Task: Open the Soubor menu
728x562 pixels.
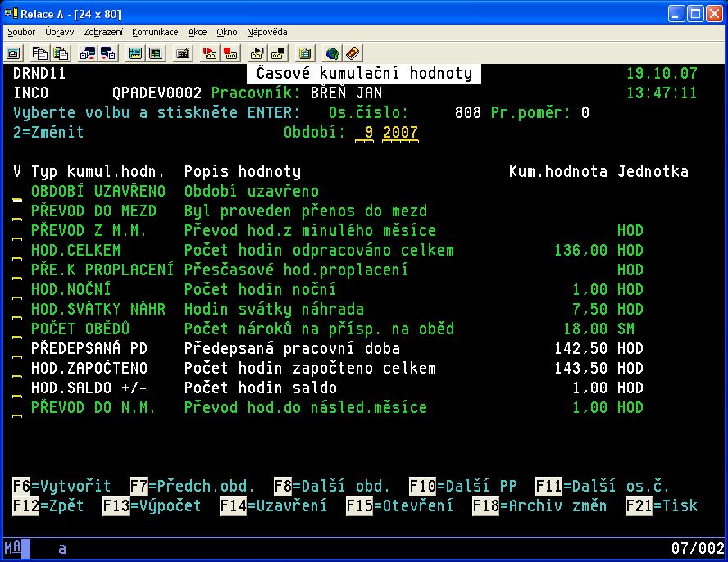Action: tap(21, 32)
